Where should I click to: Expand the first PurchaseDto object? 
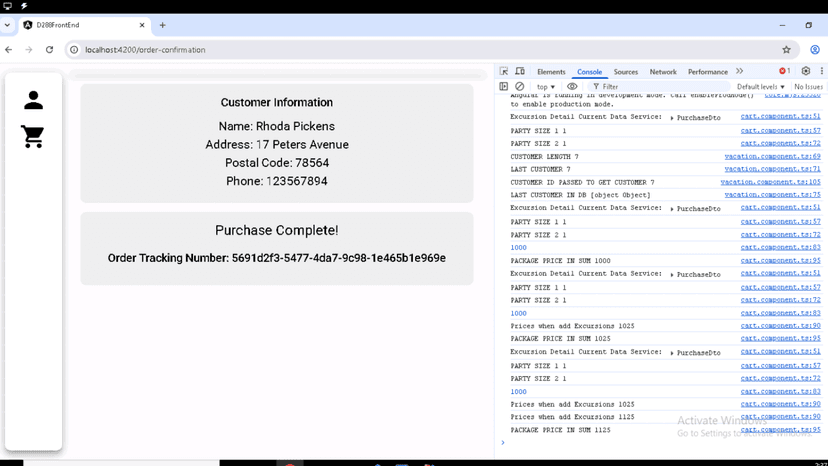pos(672,118)
